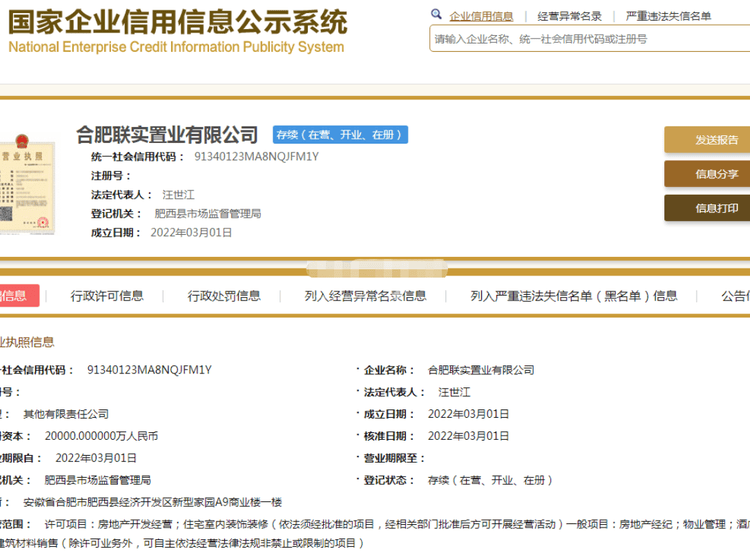Focus the enterprise name search field
Image resolution: width=750 pixels, height=560 pixels.
[590, 39]
